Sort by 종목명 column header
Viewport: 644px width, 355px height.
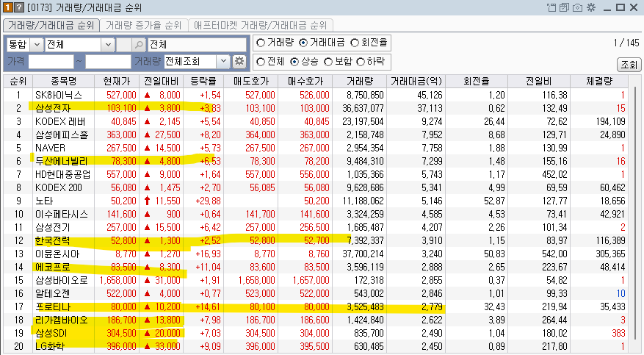(x=64, y=82)
